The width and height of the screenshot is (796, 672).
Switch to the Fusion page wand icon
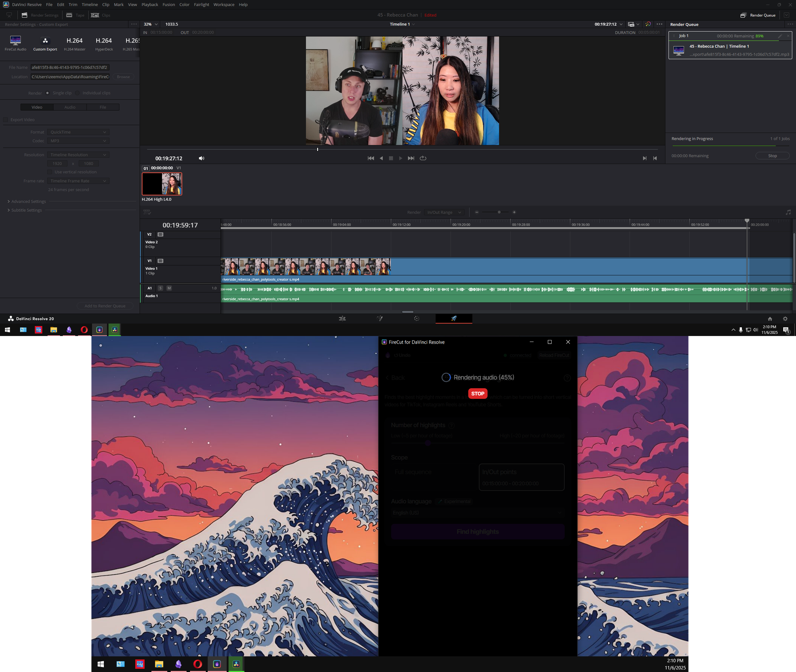click(380, 318)
